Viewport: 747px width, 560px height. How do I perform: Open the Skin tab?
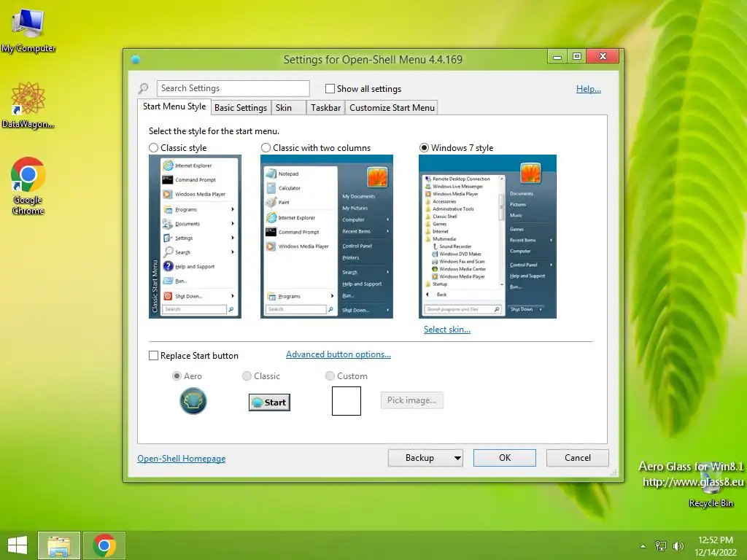coord(288,108)
